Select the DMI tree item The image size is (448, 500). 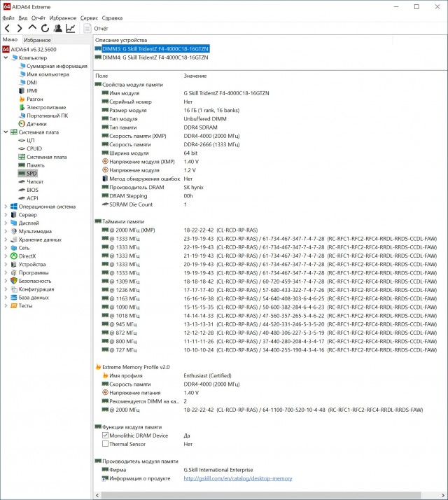[28, 83]
